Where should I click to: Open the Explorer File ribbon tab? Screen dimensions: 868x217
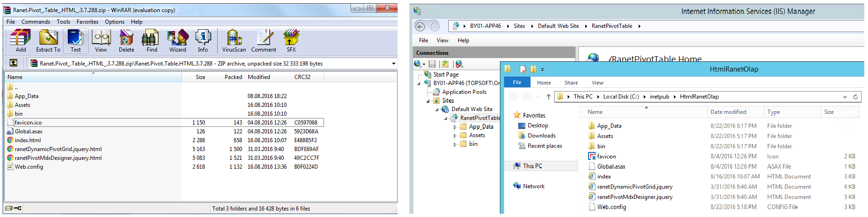click(x=517, y=82)
